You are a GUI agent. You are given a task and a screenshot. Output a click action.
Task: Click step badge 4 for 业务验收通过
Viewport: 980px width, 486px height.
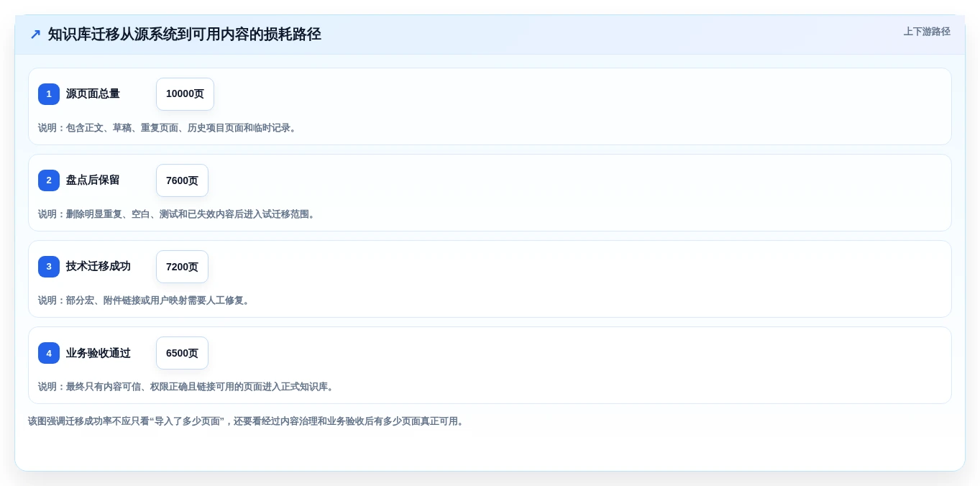pos(49,353)
